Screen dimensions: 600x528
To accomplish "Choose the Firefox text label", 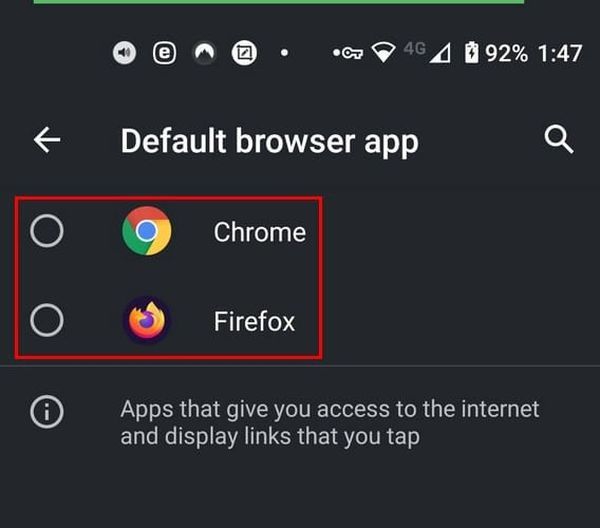I will [x=254, y=321].
